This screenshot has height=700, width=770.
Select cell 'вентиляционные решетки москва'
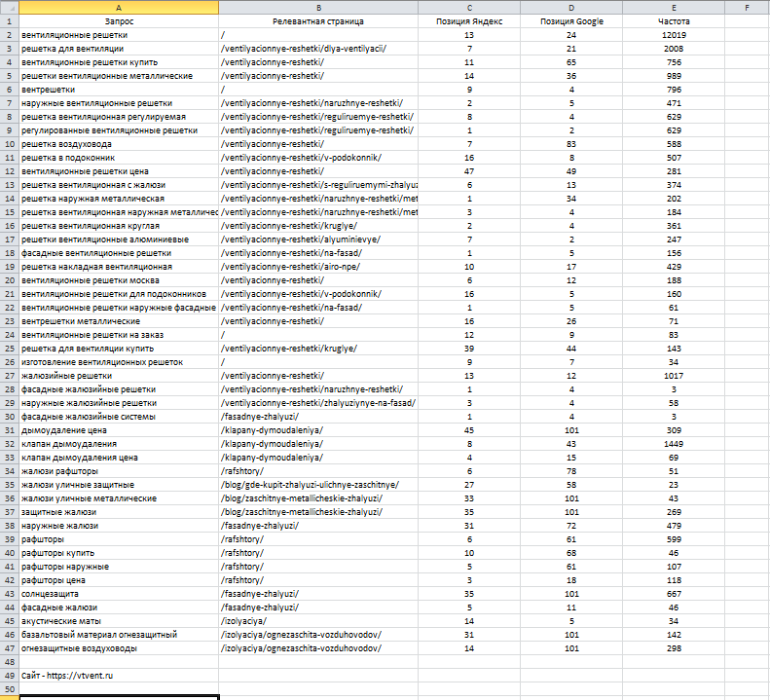119,280
